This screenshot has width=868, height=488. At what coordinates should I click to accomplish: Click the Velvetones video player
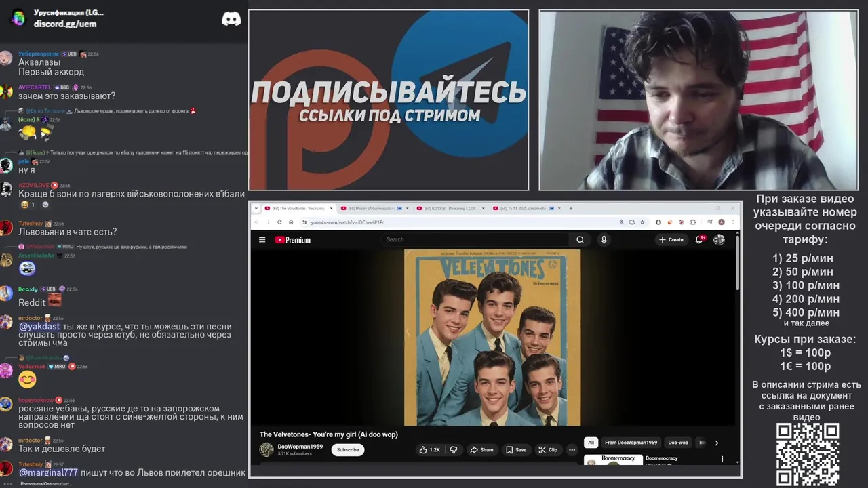click(x=492, y=338)
